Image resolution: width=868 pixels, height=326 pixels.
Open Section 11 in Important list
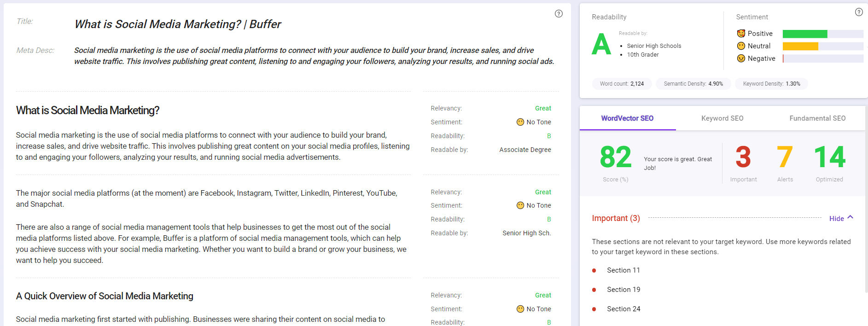click(x=623, y=270)
